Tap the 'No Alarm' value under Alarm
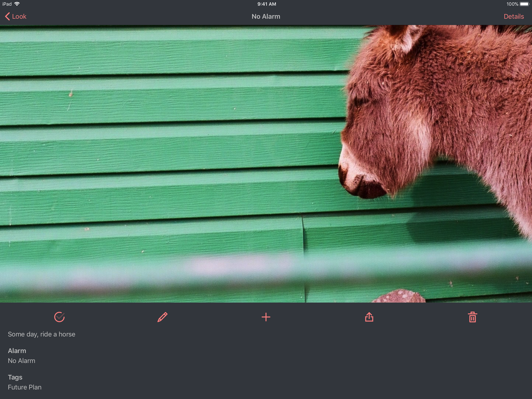Image resolution: width=532 pixels, height=399 pixels. click(21, 360)
